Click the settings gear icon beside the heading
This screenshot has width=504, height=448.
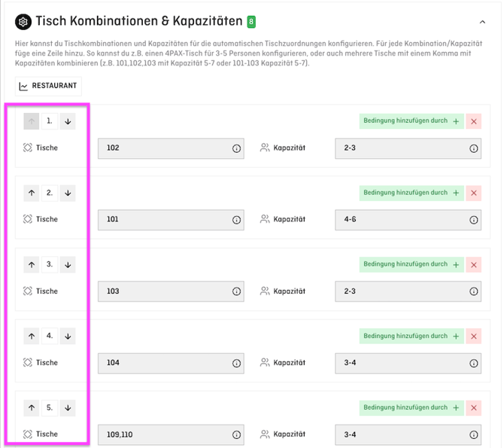[x=23, y=22]
